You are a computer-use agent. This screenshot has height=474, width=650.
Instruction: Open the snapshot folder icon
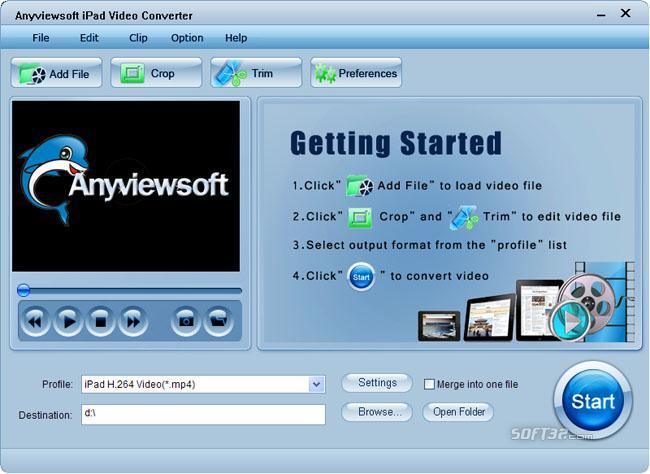point(218,321)
